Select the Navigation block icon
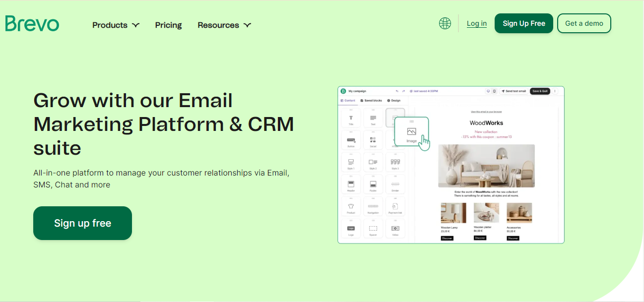The width and height of the screenshot is (644, 302). [x=373, y=206]
